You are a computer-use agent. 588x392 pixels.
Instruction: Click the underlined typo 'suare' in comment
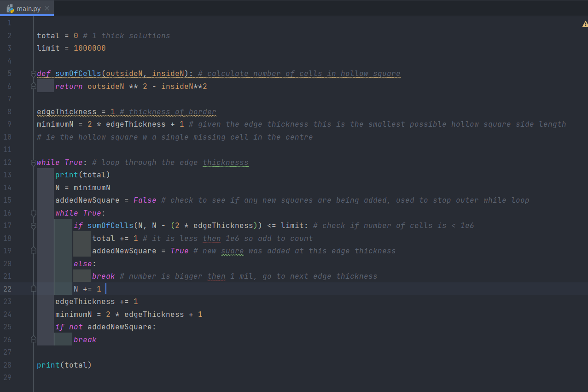click(x=232, y=251)
